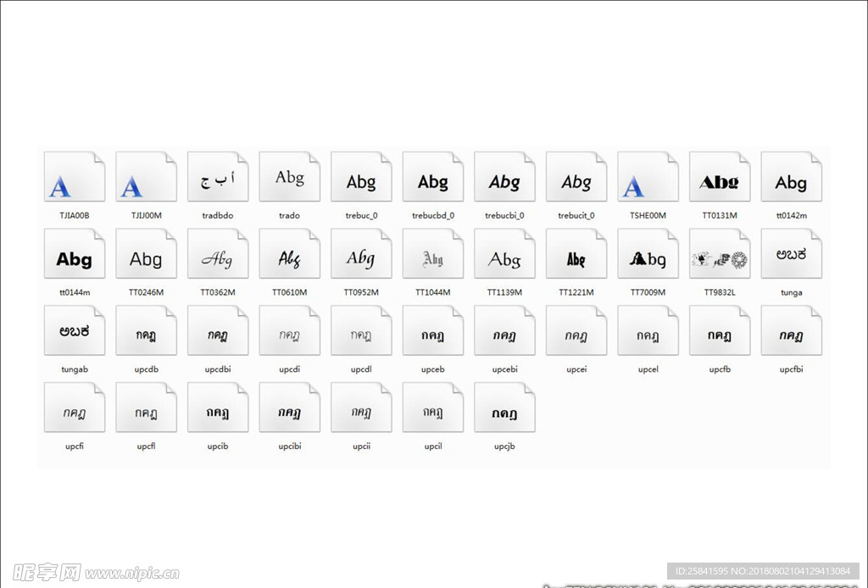868x588 pixels.
Task: Select the TT0131M font icon
Action: click(x=720, y=177)
